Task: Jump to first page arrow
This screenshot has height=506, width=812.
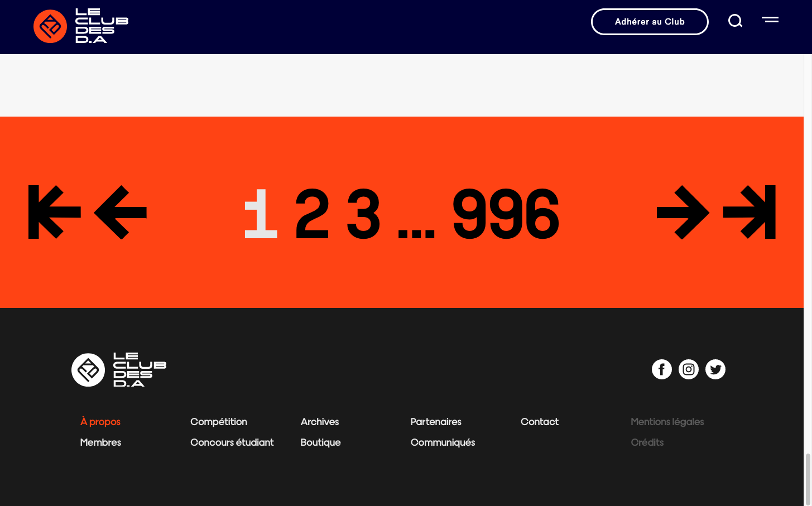Action: point(54,213)
